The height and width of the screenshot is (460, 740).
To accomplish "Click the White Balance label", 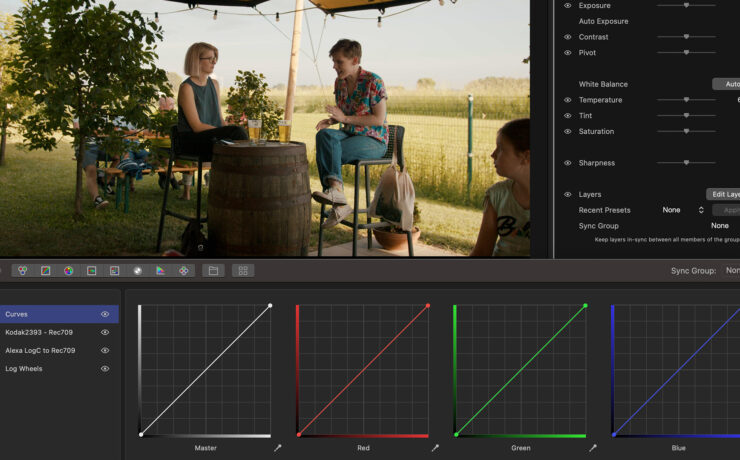I will click(603, 84).
